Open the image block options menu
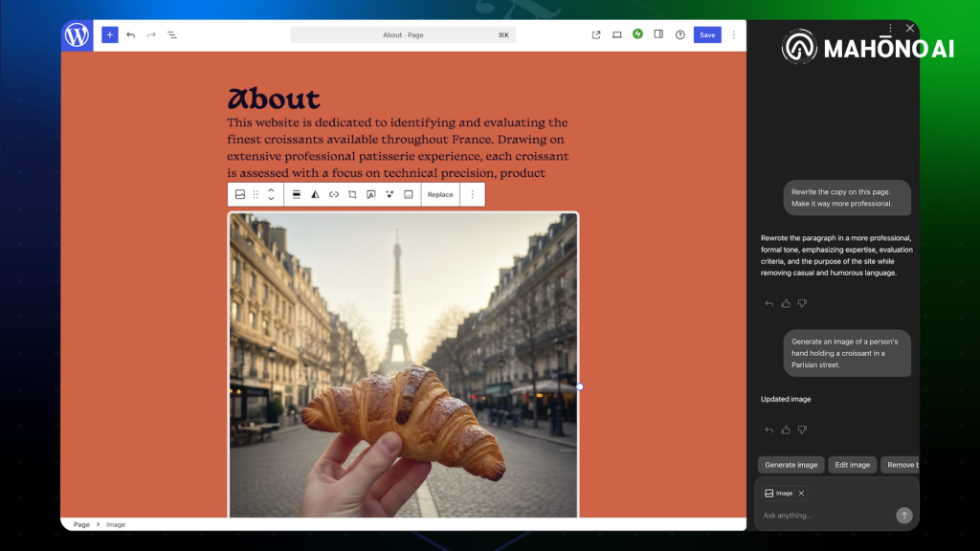Screen dimensions: 980x551 pos(473,194)
